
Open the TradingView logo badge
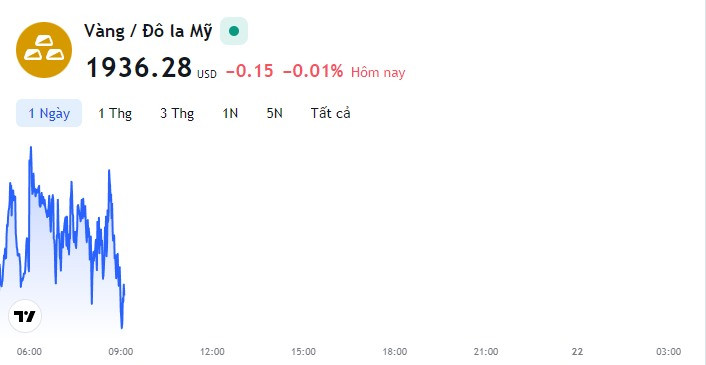[25, 316]
